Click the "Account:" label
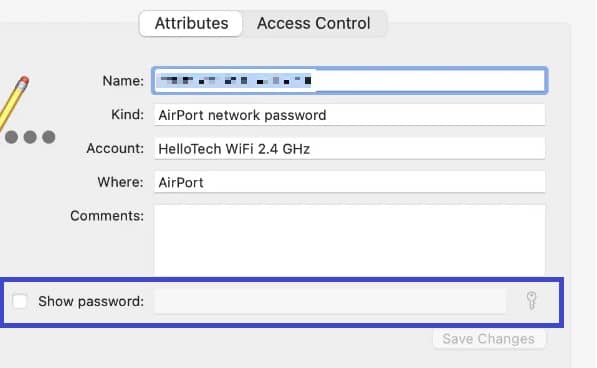 tap(115, 148)
